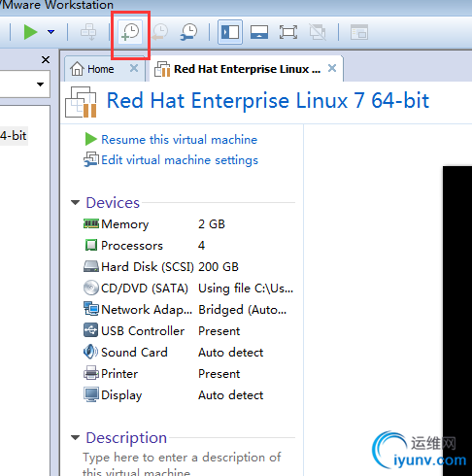Click the Display monitor icon
Screen dimensions: 472x476
91,394
